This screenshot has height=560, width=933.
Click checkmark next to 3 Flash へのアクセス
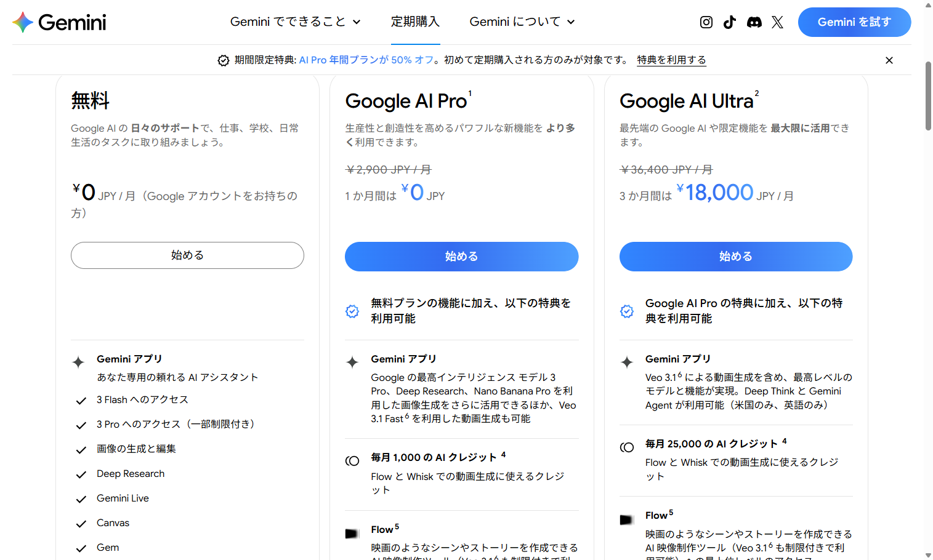click(x=81, y=401)
